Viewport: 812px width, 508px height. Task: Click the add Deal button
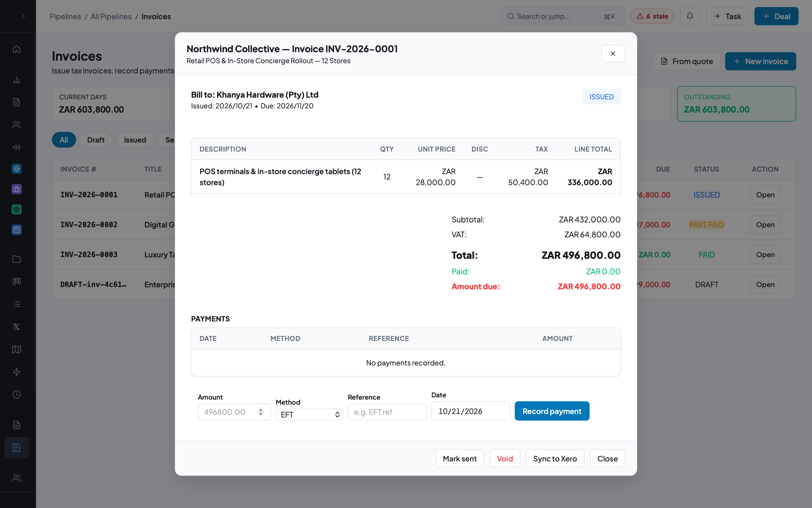point(776,16)
